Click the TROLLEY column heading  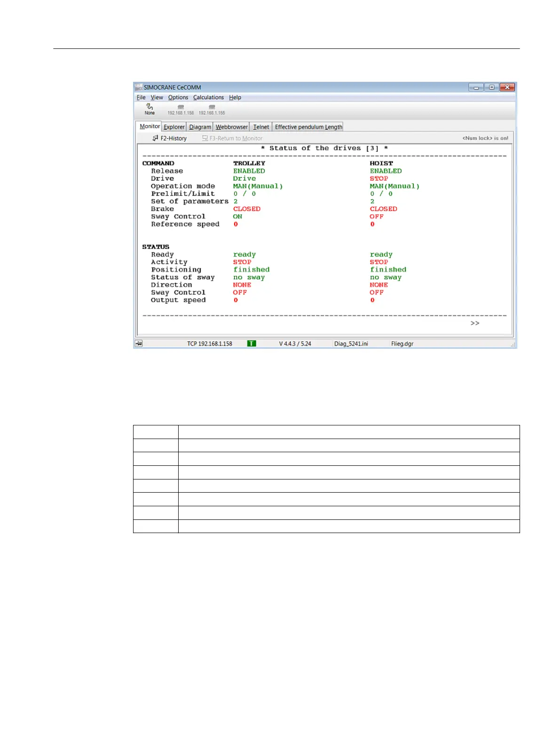(x=249, y=164)
